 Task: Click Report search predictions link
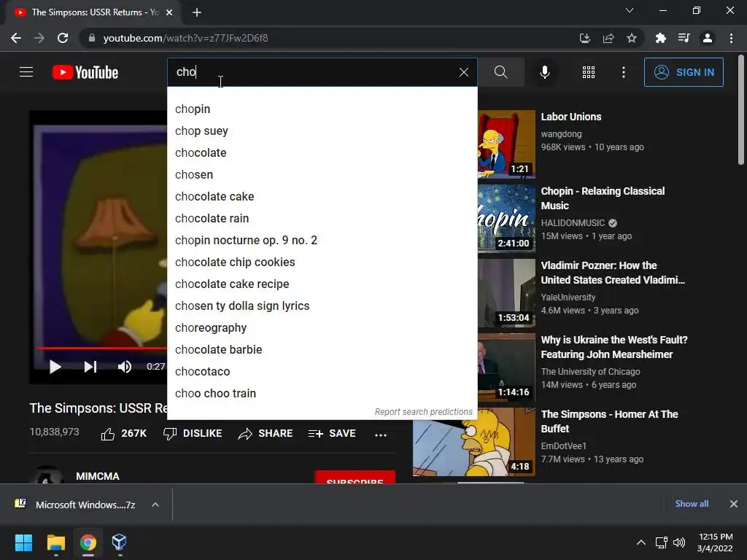pos(424,412)
